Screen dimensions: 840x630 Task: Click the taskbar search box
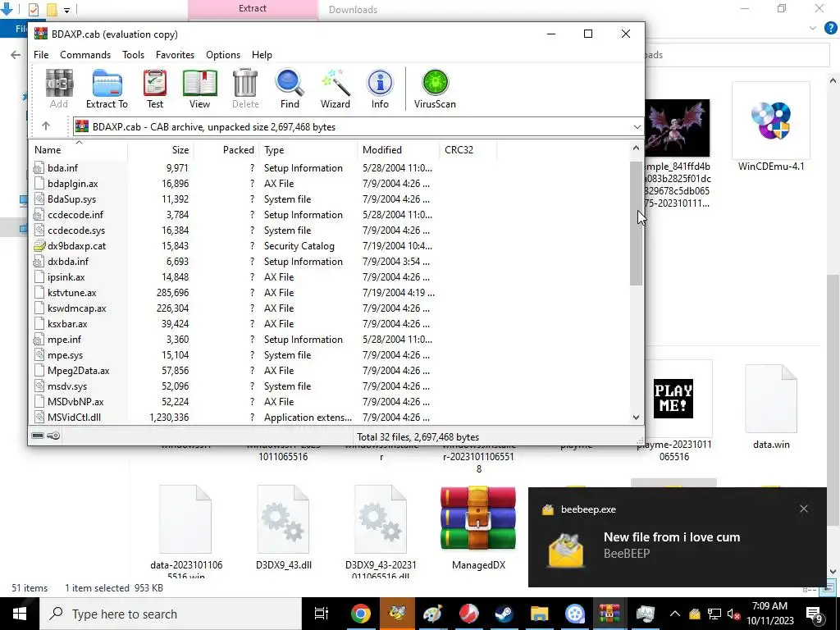[x=171, y=614]
